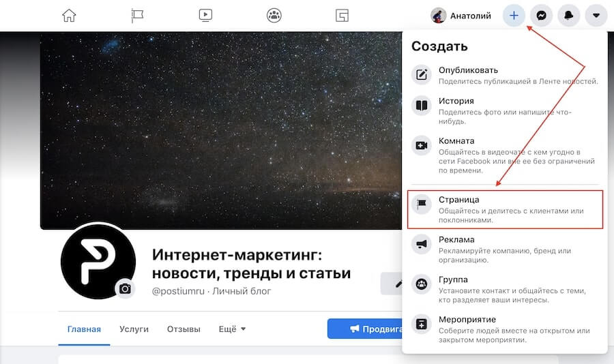
Task: Open the starry sky cover photo
Action: coord(221,131)
